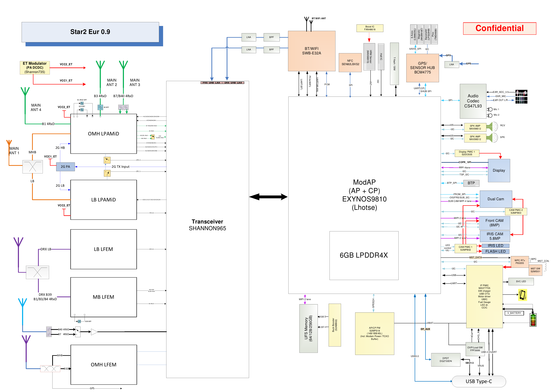Select the Display block
This screenshot has width=555, height=392.
pos(499,170)
